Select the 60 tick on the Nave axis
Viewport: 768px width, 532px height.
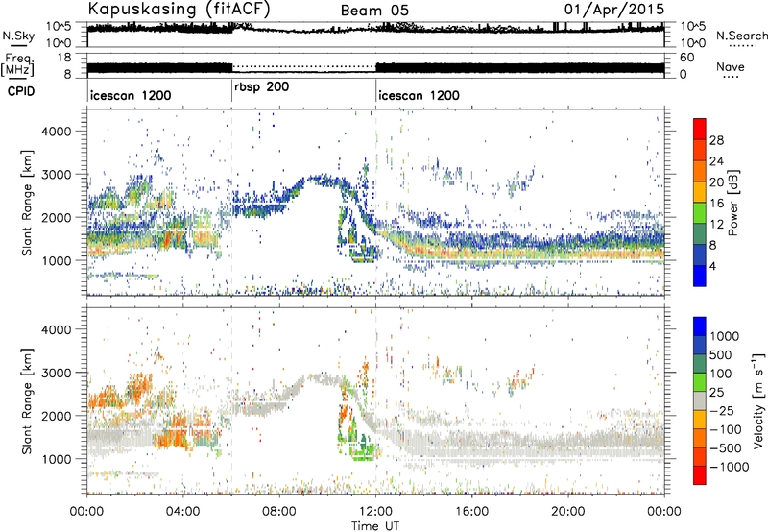tap(687, 58)
